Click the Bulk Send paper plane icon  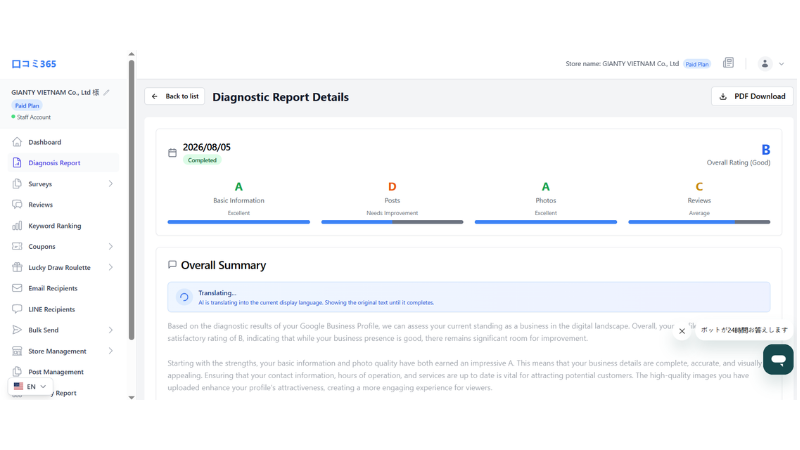tap(17, 330)
